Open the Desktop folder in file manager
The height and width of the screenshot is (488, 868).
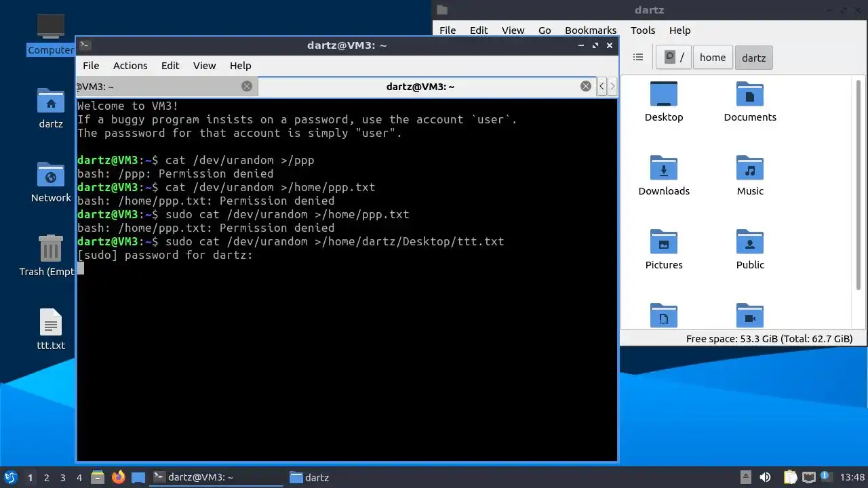(x=664, y=102)
